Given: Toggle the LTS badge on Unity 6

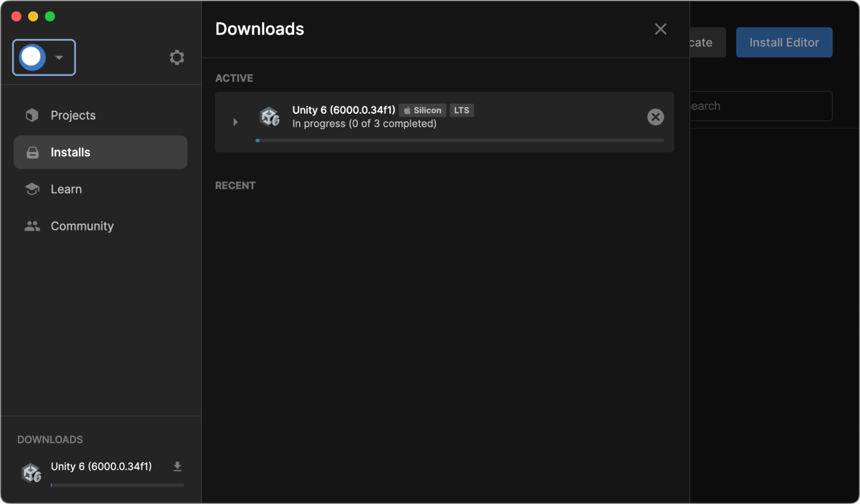Looking at the screenshot, I should pyautogui.click(x=462, y=110).
